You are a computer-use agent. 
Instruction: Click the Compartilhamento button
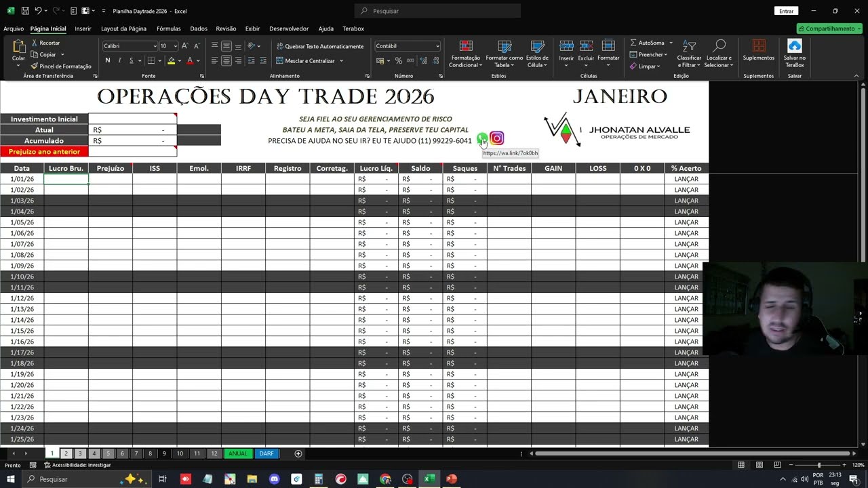point(829,28)
